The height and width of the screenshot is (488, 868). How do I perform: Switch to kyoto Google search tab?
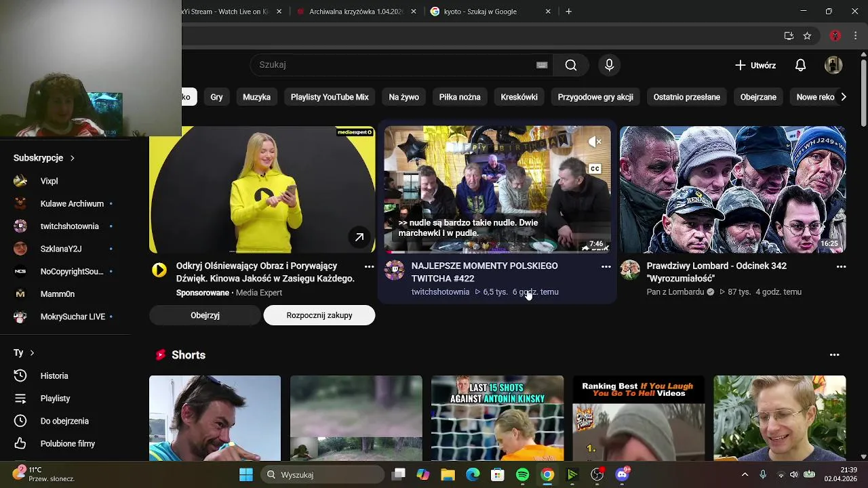(491, 12)
